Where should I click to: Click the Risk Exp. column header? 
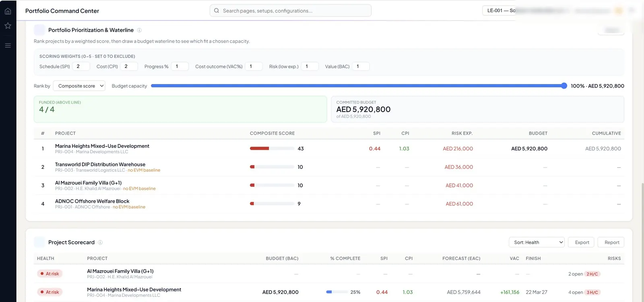(x=462, y=133)
